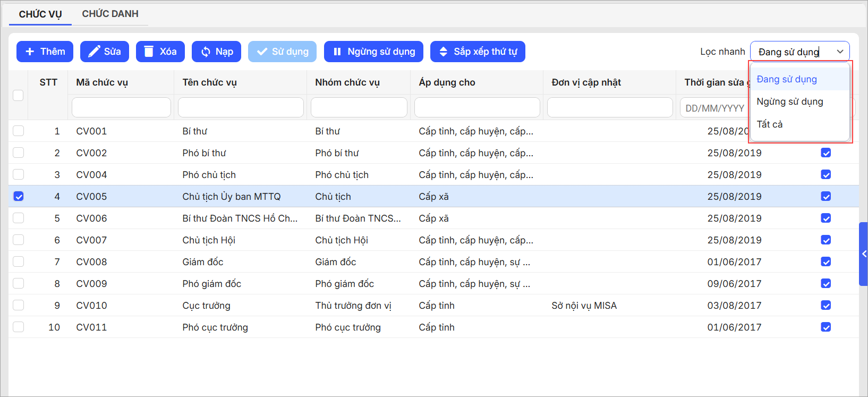
Task: Click the pencil icon on Sửa button
Action: tap(94, 52)
